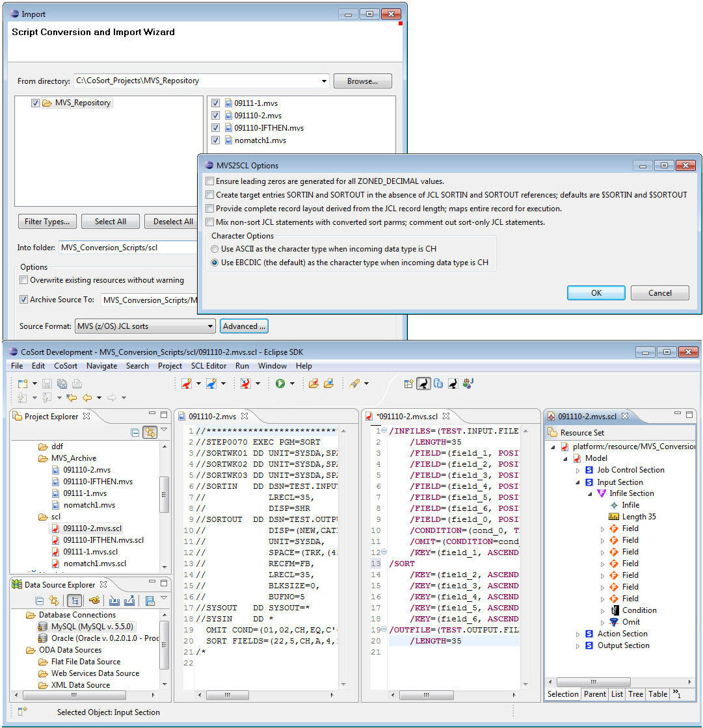Screen dimensions: 703x728
Task: Click the yellow link arrows icon in Data Source Explorer
Action: pyautogui.click(x=54, y=601)
